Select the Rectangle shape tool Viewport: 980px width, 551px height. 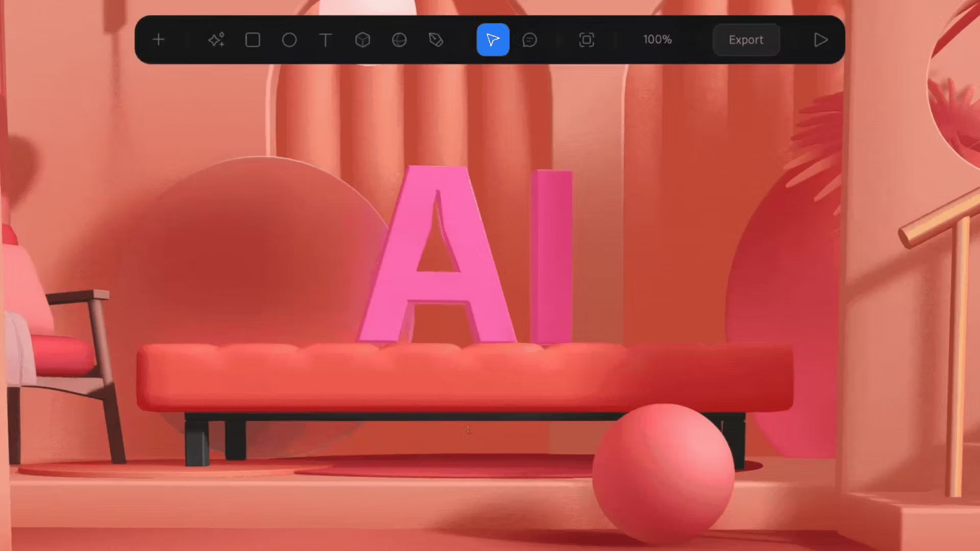[253, 40]
